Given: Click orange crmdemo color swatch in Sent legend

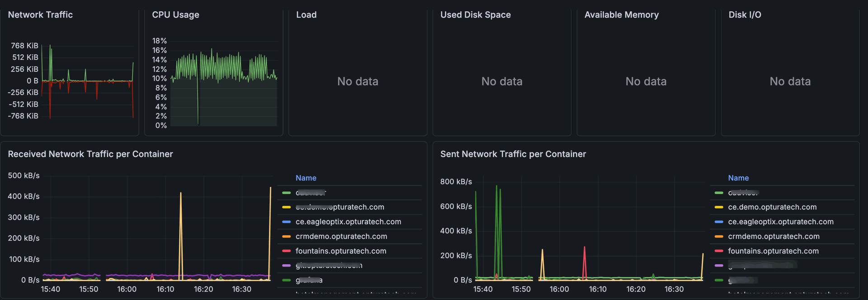Looking at the screenshot, I should [x=719, y=237].
